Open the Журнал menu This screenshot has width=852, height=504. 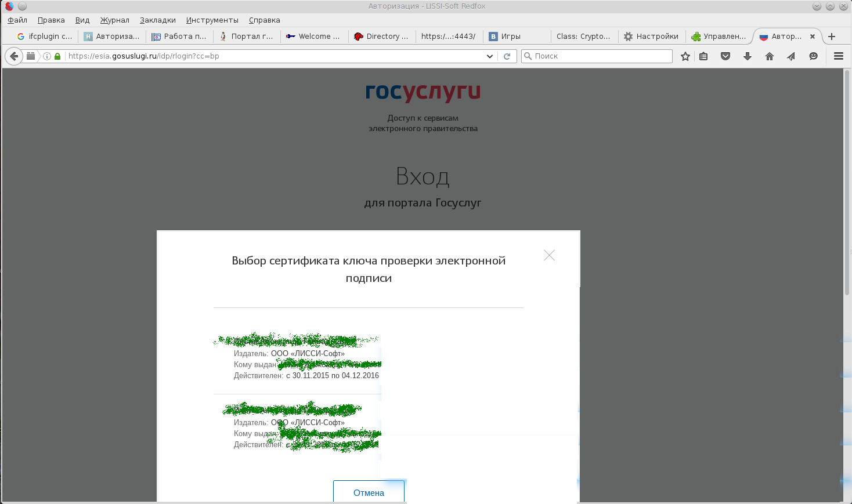point(115,20)
